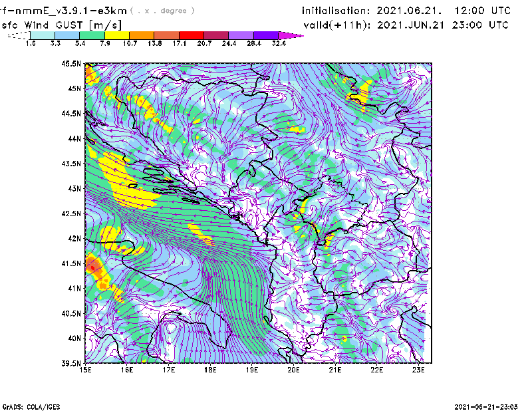Image resolution: width=532 pixels, height=411 pixels.
Task: Click the legend value 3.3
Action: [x=55, y=43]
